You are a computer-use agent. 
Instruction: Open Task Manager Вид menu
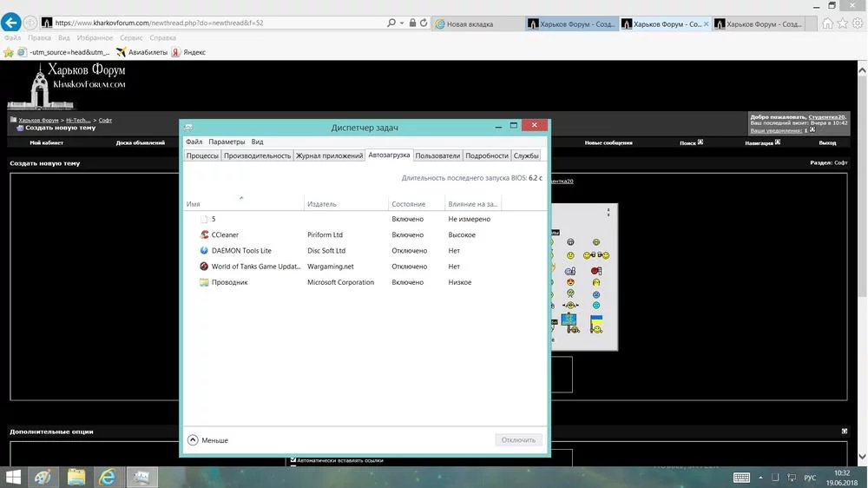[257, 142]
